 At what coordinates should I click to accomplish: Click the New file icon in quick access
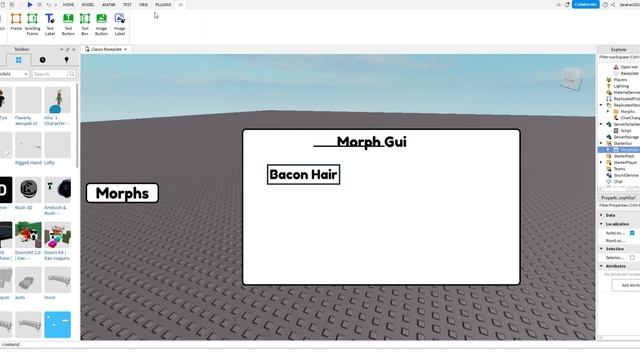point(3,4)
